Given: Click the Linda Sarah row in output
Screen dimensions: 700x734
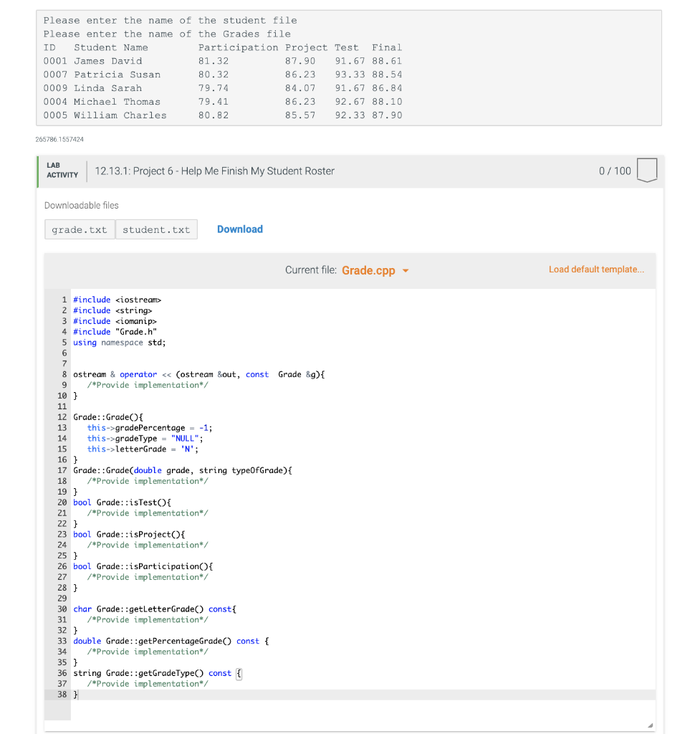Looking at the screenshot, I should [x=223, y=88].
